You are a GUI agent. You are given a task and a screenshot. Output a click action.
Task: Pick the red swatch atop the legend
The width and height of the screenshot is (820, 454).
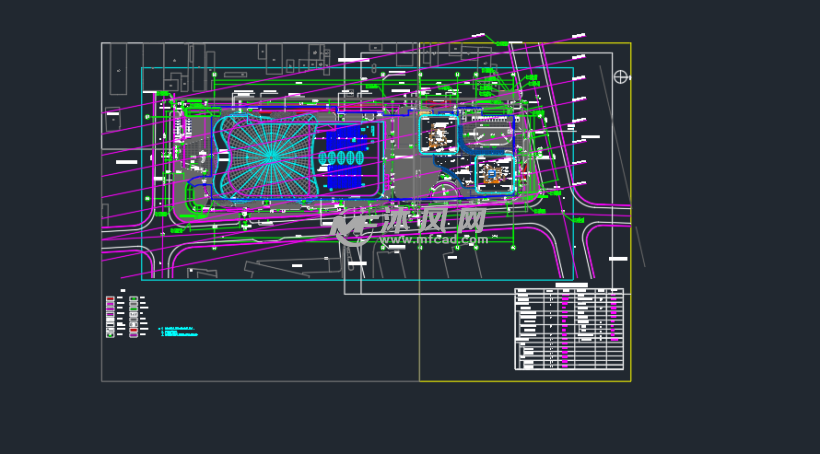pyautogui.click(x=110, y=299)
